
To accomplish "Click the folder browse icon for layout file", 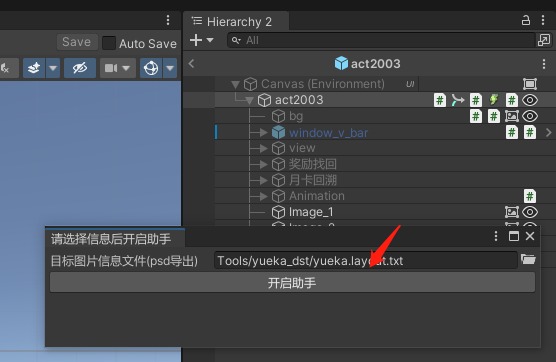I will point(528,260).
